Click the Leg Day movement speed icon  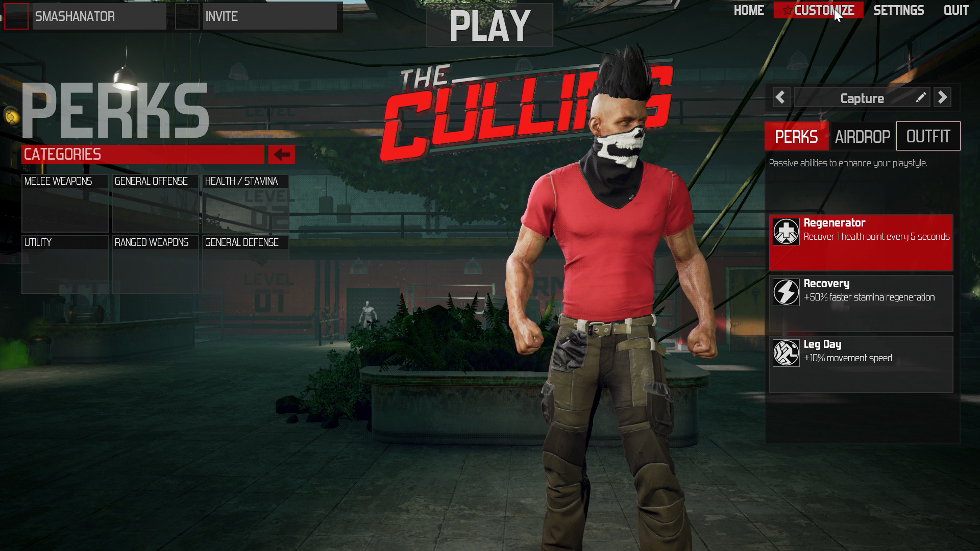[x=786, y=351]
